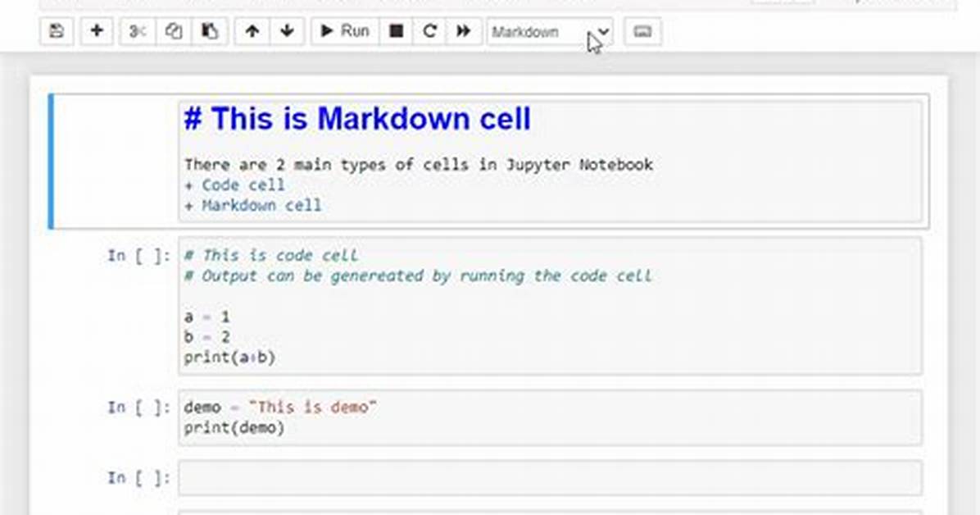
Task: Open the Markdown cell type dropdown
Action: pyautogui.click(x=550, y=32)
